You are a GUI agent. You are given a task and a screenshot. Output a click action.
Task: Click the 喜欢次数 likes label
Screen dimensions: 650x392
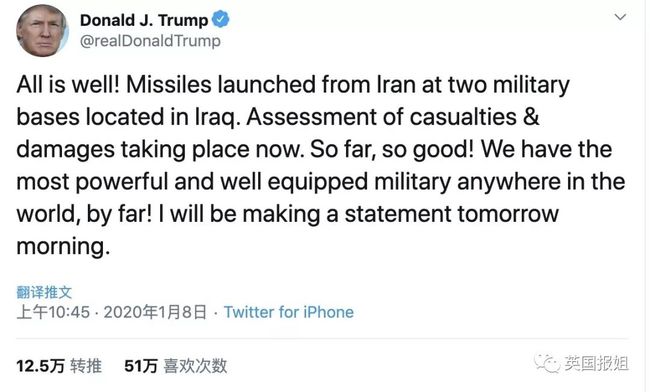click(195, 366)
